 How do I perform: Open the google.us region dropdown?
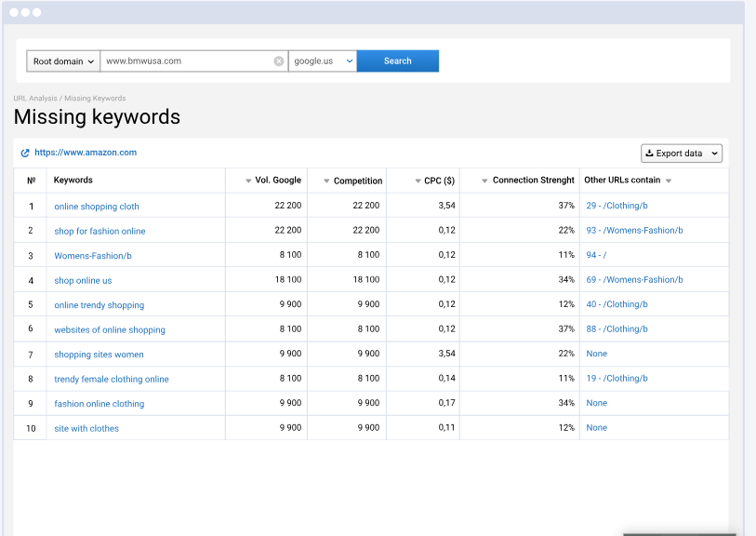pyautogui.click(x=321, y=60)
